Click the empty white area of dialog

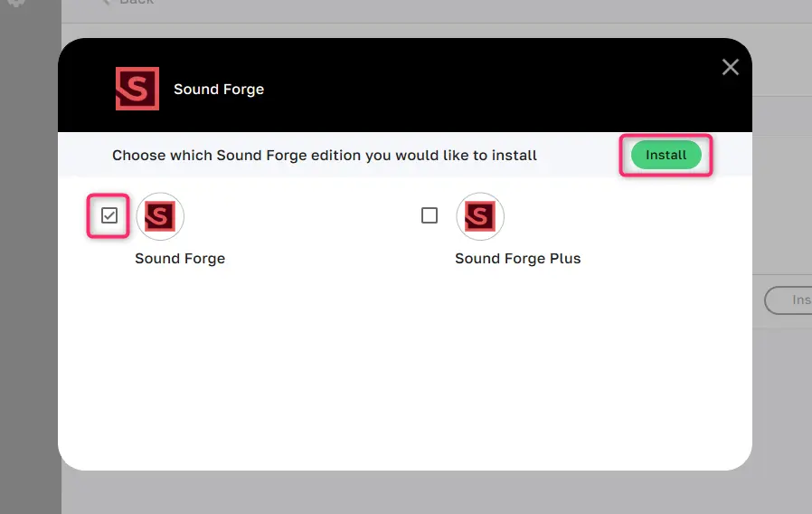(x=405, y=368)
